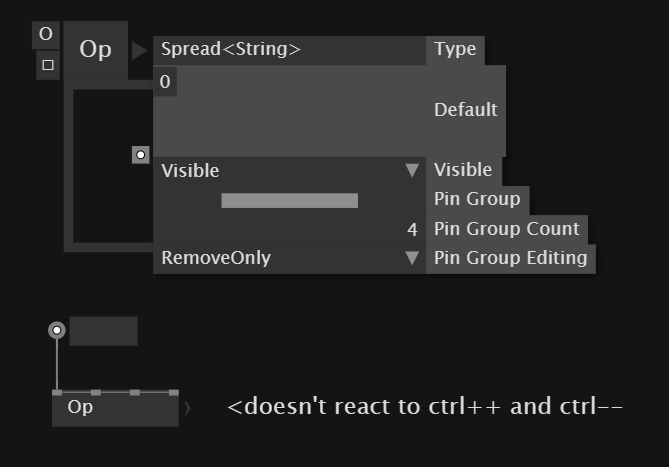This screenshot has width=669, height=467.
Task: Click the small square icon below the O
Action: click(47, 66)
